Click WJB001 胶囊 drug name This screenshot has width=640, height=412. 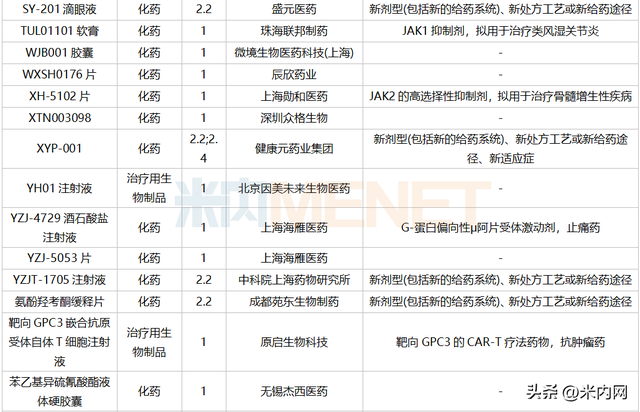[x=60, y=53]
